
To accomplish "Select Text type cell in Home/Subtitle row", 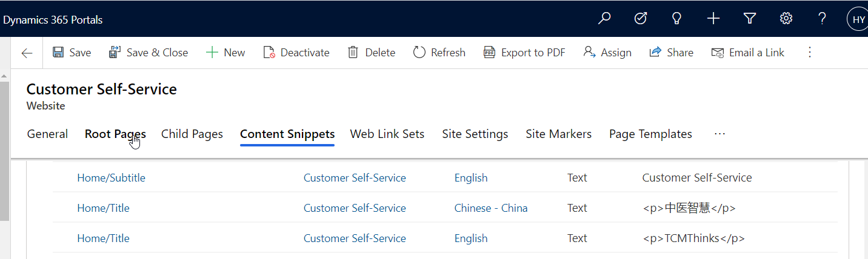I will pos(577,178).
